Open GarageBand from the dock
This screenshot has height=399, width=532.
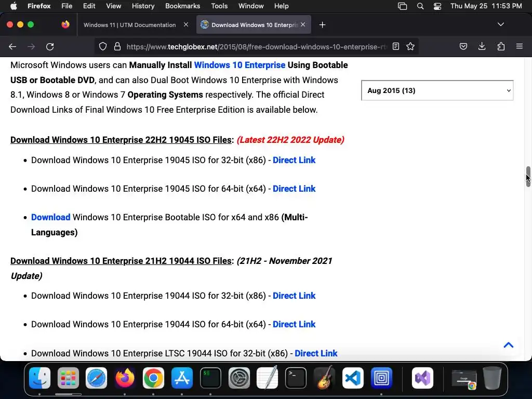coord(324,378)
